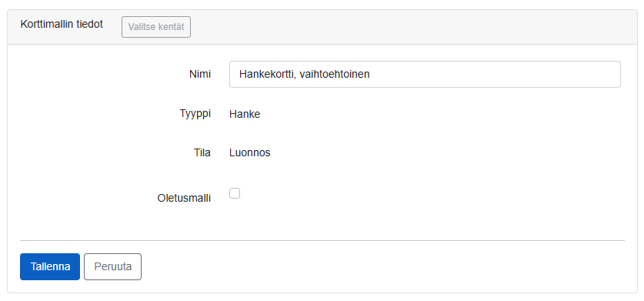Place cursor on the word vaihtoehtoinen
The height and width of the screenshot is (301, 644).
pyautogui.click(x=335, y=75)
